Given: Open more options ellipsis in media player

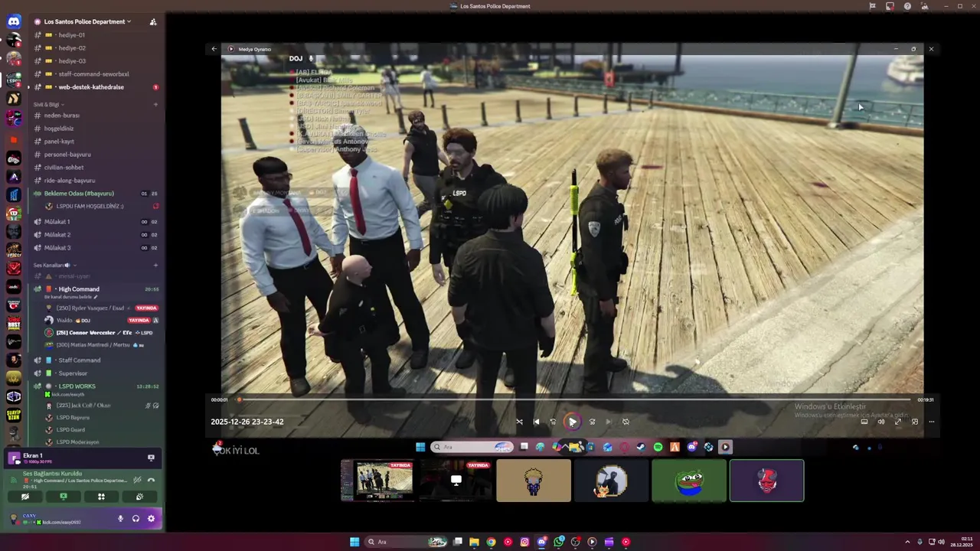Looking at the screenshot, I should 932,422.
